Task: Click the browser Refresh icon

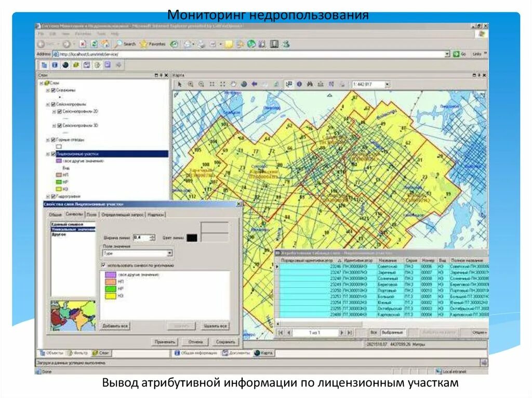Action: click(95, 44)
